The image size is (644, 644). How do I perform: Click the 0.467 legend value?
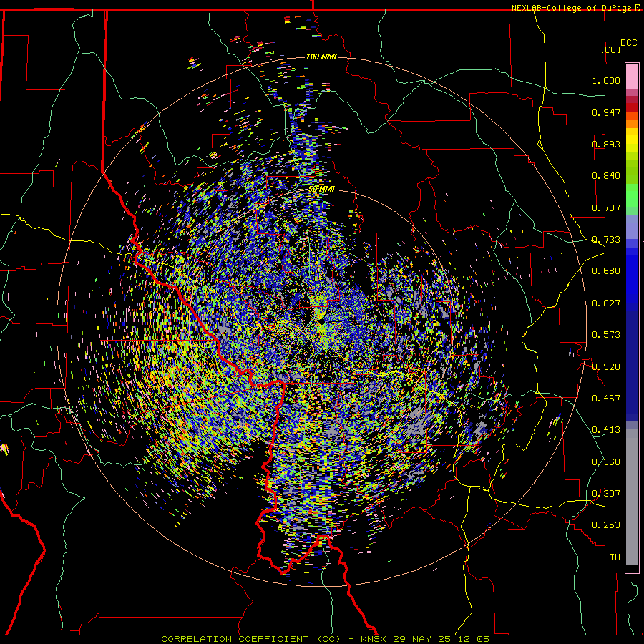coord(606,399)
